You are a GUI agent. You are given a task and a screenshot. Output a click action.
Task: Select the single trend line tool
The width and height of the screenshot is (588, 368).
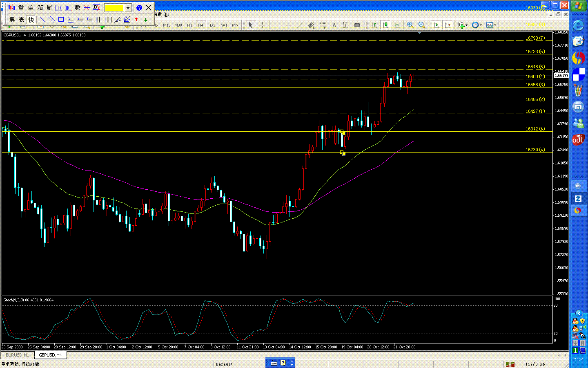(x=42, y=20)
